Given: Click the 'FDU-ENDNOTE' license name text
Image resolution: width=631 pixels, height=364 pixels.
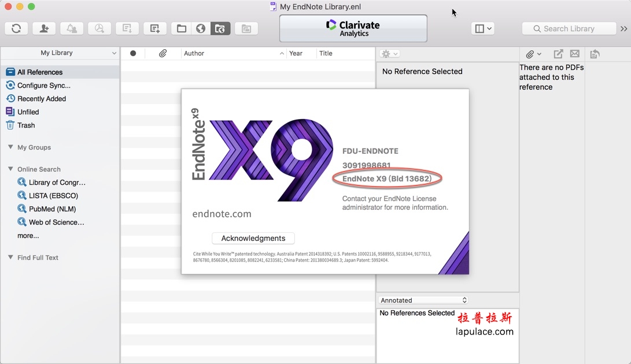Looking at the screenshot, I should 370,151.
